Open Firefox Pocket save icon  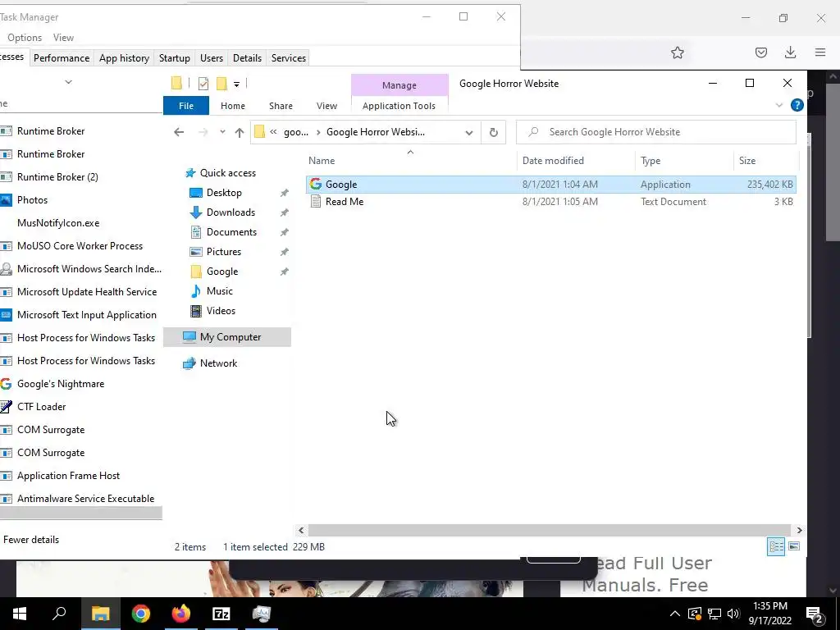[760, 52]
